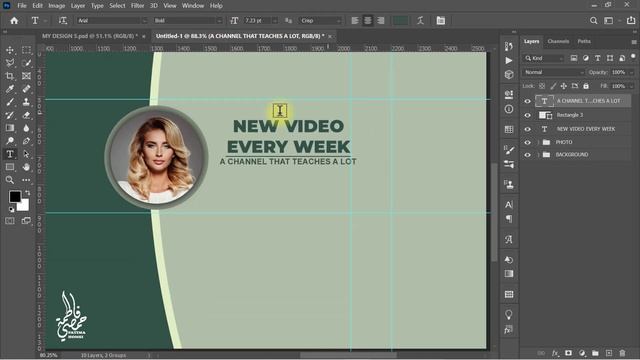Select the Lasso tool

pyautogui.click(x=10, y=63)
